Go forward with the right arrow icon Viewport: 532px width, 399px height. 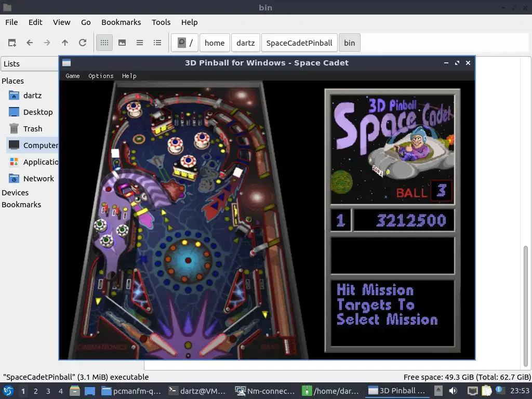(47, 43)
